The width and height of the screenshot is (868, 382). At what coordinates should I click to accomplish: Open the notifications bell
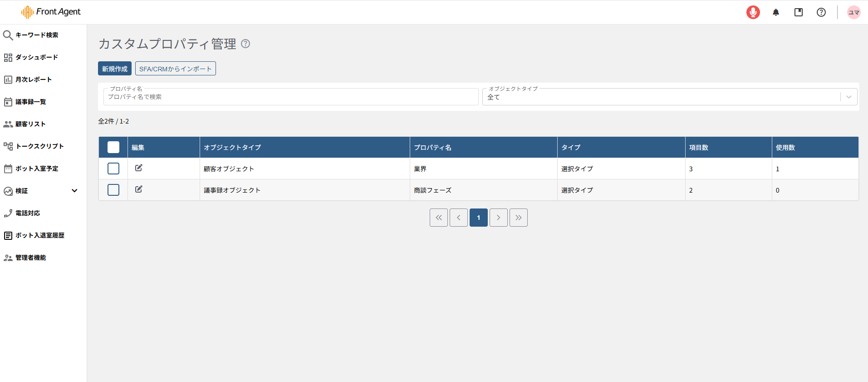click(x=775, y=12)
